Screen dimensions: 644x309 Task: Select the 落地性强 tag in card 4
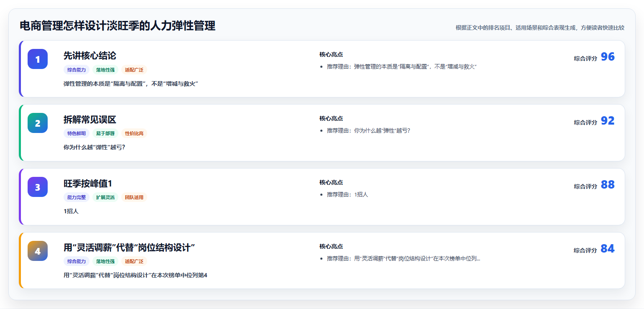coord(105,261)
